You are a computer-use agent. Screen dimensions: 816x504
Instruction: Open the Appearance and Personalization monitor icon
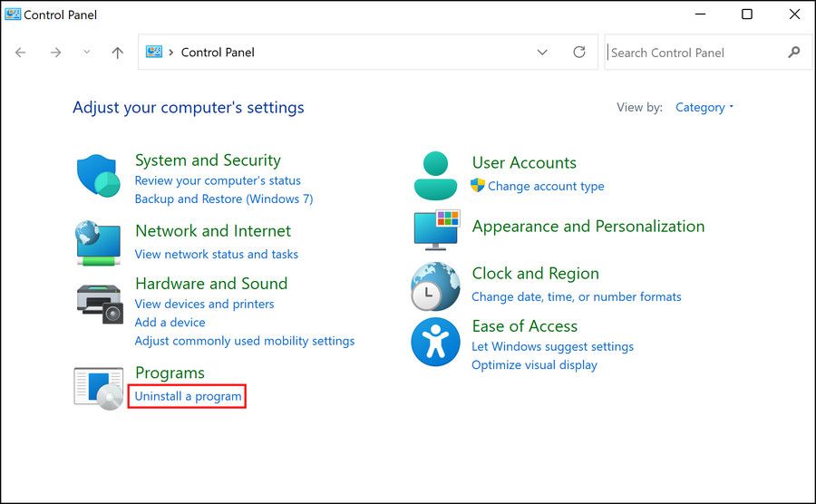point(435,229)
